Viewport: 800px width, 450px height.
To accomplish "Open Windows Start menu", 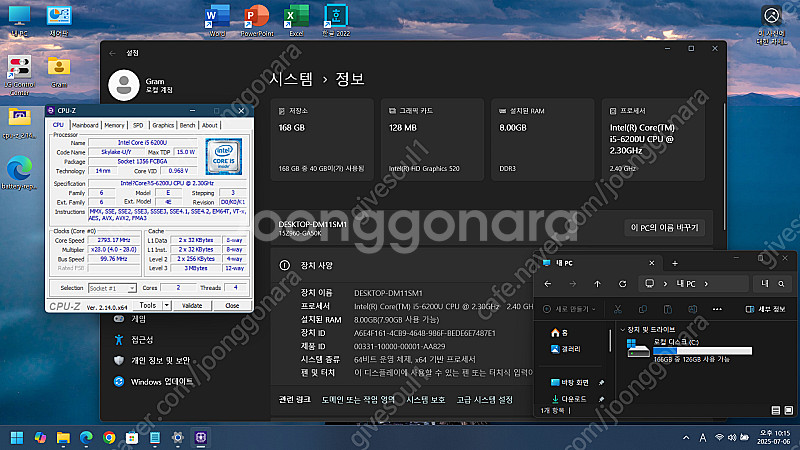I will [17, 438].
